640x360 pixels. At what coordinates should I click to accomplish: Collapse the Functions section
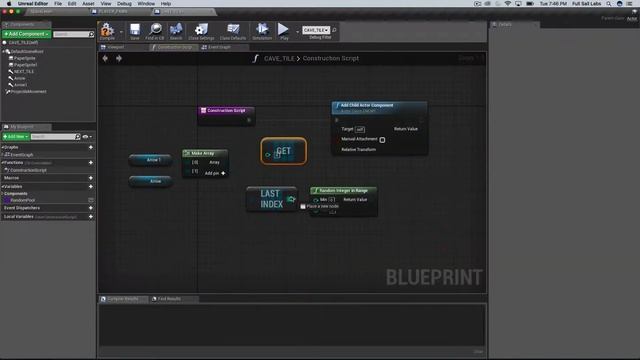pyautogui.click(x=2, y=163)
